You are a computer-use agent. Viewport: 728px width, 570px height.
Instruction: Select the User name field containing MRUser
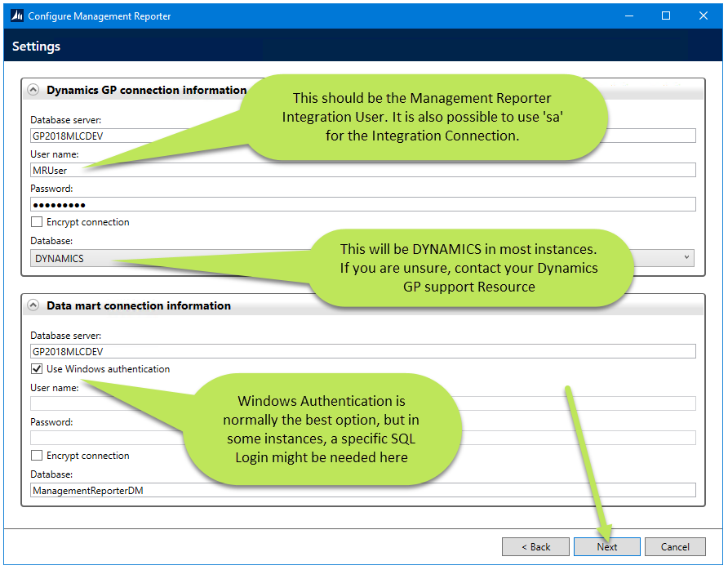coord(163,170)
